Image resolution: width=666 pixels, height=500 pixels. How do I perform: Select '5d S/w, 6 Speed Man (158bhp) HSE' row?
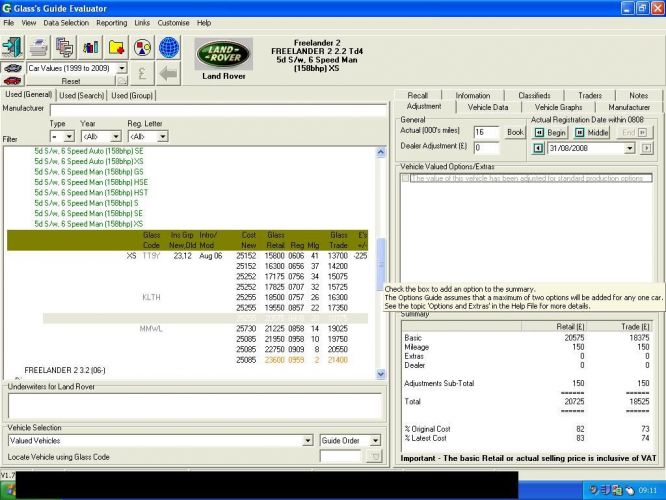point(91,182)
